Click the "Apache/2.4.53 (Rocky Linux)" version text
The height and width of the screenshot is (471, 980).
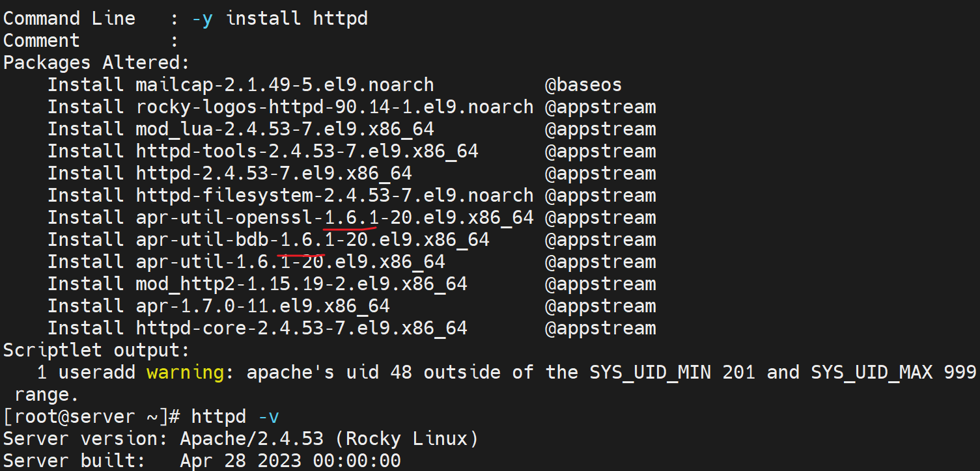329,438
